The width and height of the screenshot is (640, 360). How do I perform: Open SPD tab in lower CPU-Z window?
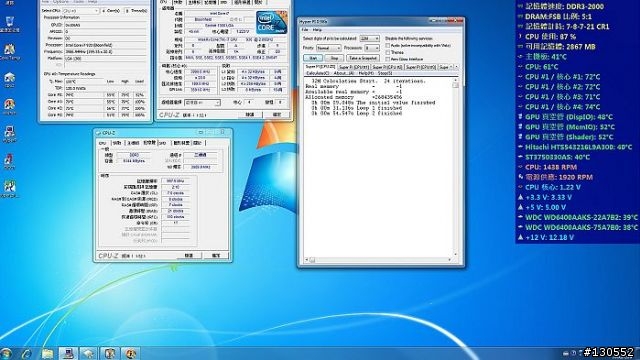tap(163, 143)
